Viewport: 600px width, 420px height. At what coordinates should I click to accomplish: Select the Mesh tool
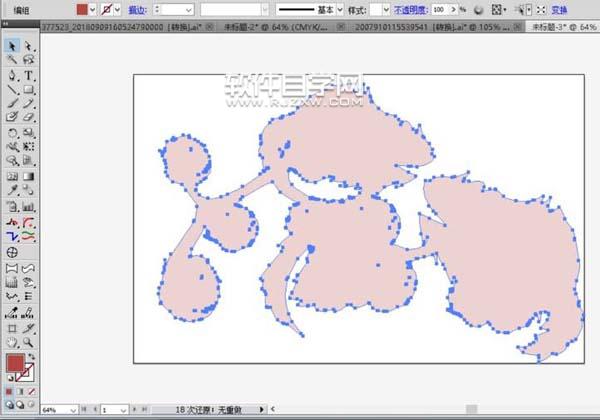click(12, 176)
